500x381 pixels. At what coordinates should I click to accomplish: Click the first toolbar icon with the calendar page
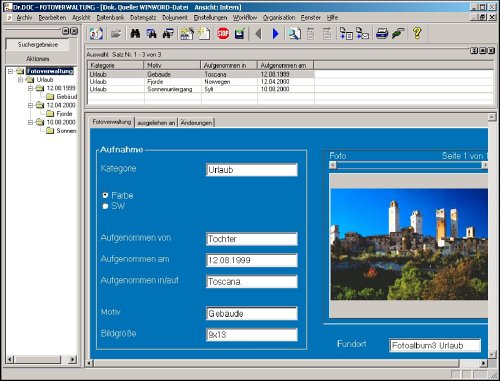coord(97,34)
